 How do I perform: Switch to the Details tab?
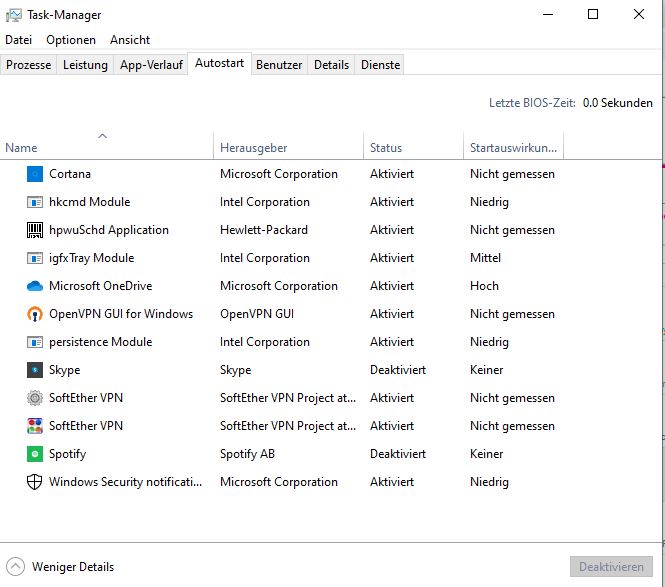tap(332, 65)
